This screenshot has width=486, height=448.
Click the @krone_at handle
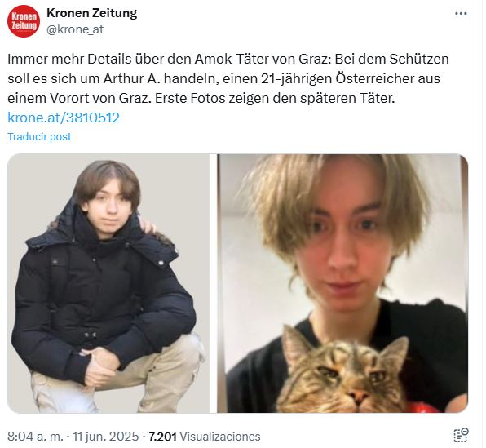coord(75,29)
